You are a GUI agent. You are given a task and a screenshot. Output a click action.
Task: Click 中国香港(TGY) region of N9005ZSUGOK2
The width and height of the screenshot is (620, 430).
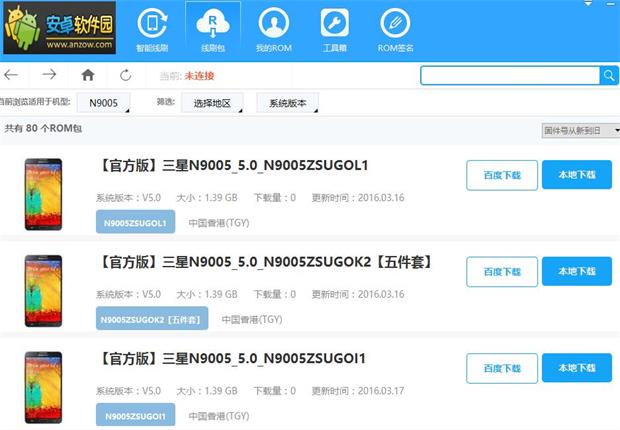pyautogui.click(x=252, y=319)
